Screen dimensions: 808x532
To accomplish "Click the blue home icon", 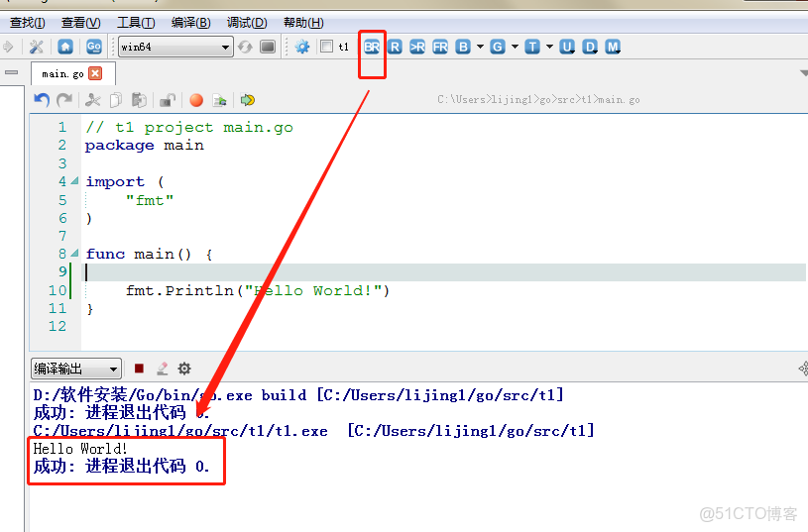I will (65, 47).
